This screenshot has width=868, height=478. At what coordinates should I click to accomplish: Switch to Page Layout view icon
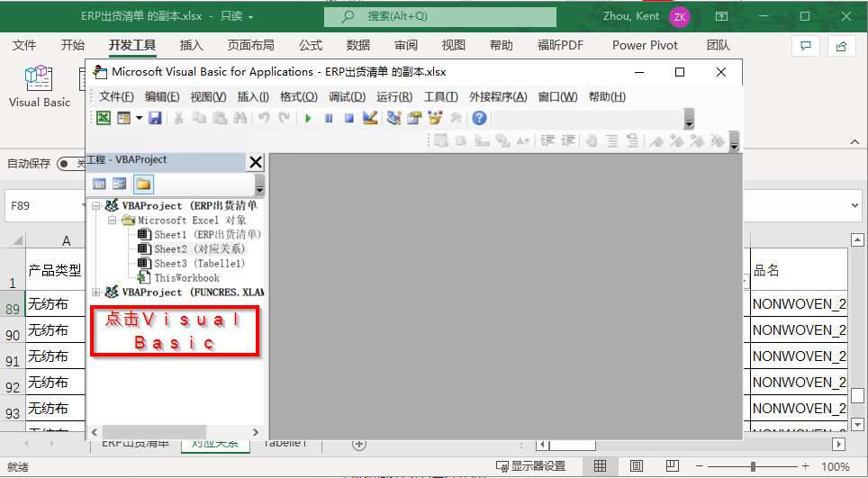pos(637,465)
